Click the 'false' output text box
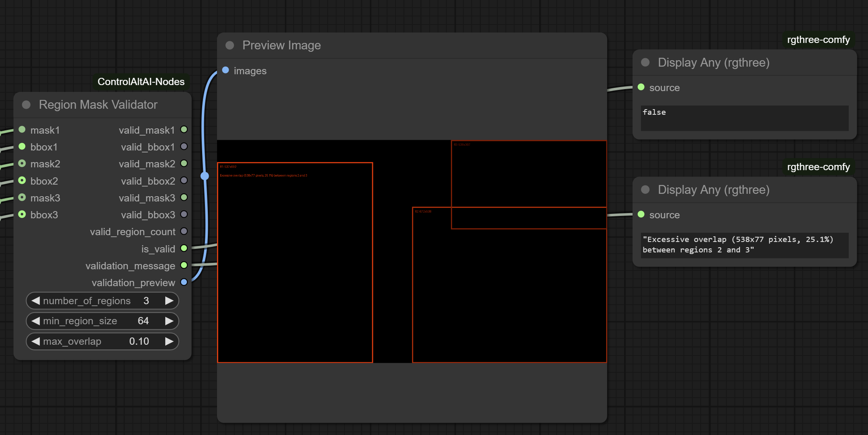868x435 pixels. (x=744, y=118)
